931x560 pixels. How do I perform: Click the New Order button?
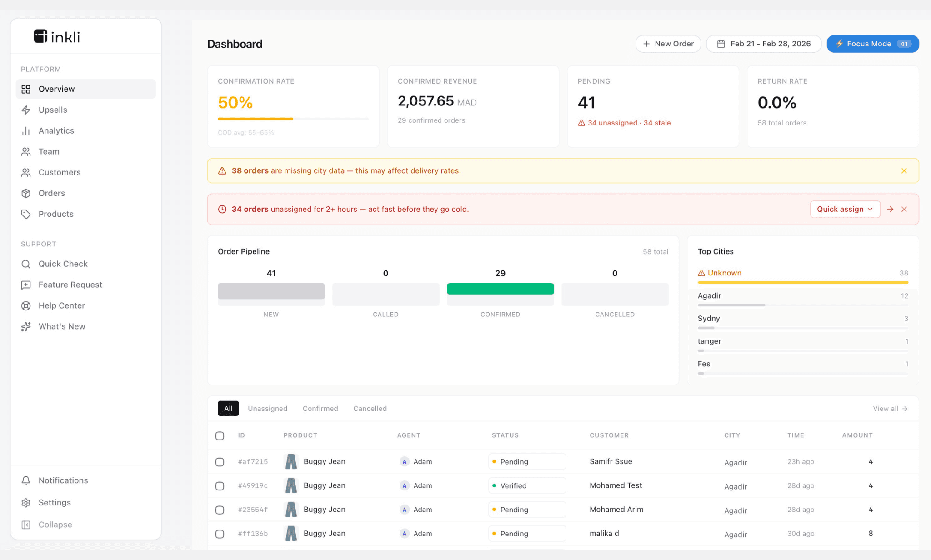click(668, 44)
